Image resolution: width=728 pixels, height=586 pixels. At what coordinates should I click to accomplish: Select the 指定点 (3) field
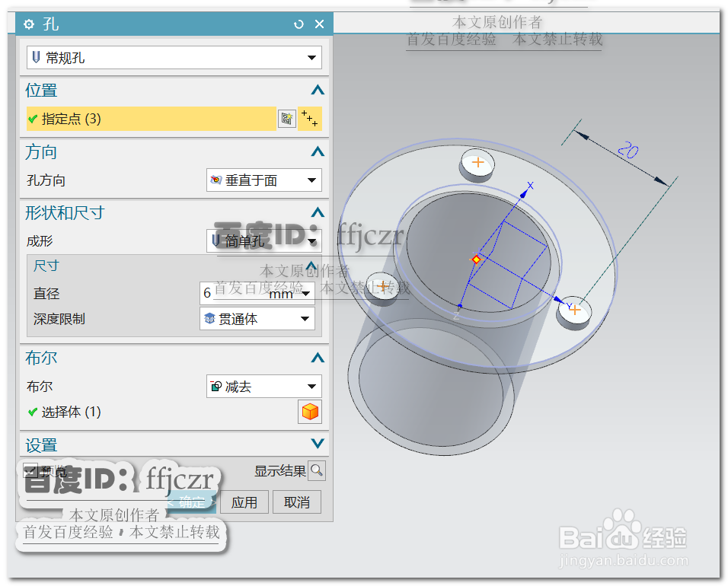pos(152,119)
